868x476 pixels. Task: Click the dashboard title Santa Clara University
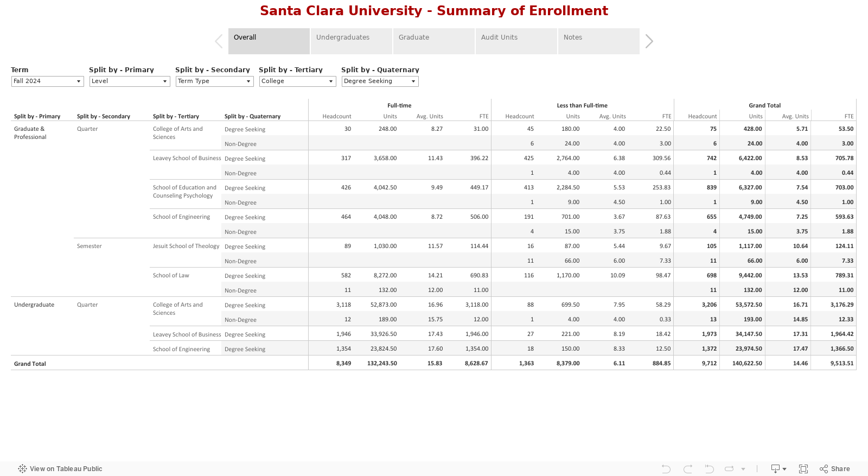434,11
